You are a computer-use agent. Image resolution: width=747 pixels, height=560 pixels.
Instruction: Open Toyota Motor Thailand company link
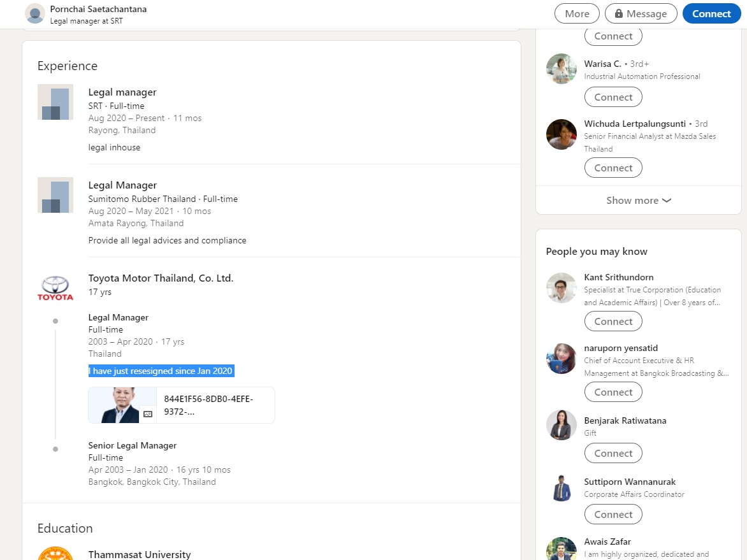[161, 278]
